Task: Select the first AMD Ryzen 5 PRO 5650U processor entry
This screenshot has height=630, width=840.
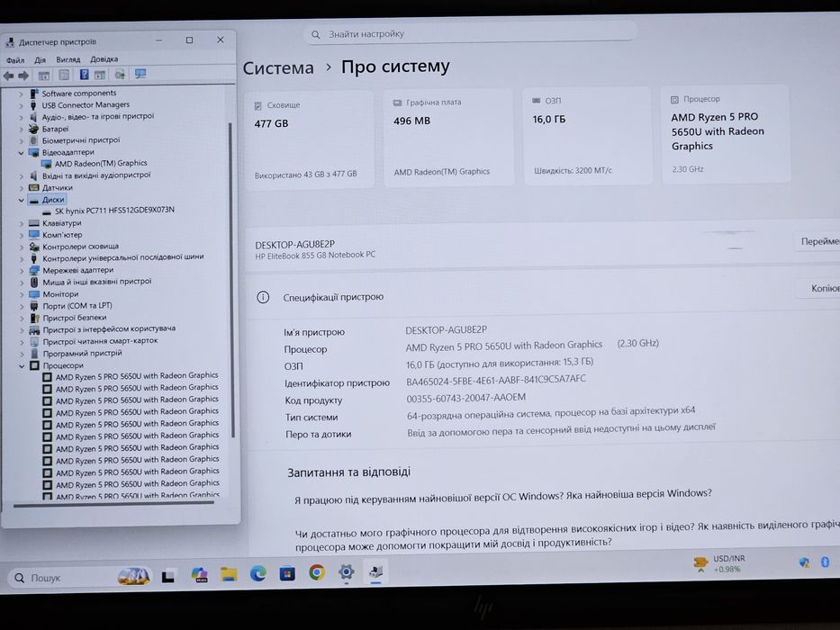Action: click(x=137, y=376)
